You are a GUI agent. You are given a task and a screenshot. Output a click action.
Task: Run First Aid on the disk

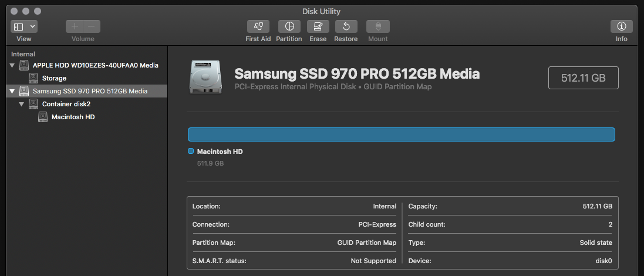(x=258, y=26)
